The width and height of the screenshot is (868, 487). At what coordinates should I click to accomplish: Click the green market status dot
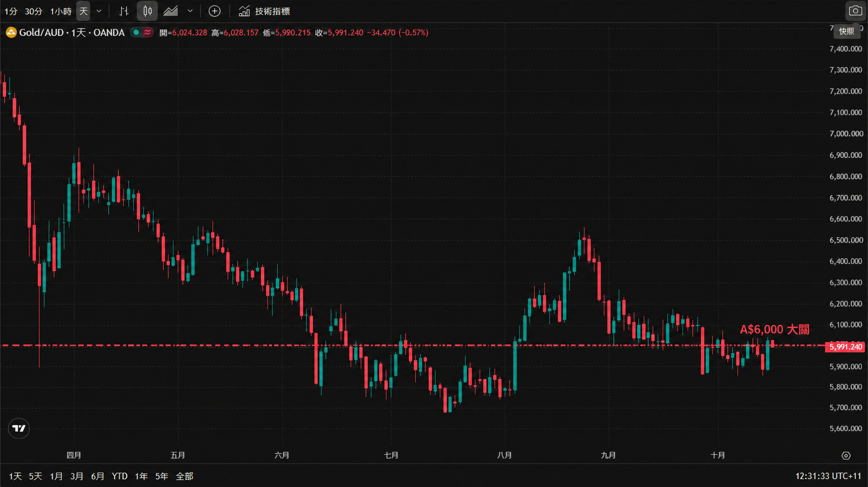coord(136,32)
